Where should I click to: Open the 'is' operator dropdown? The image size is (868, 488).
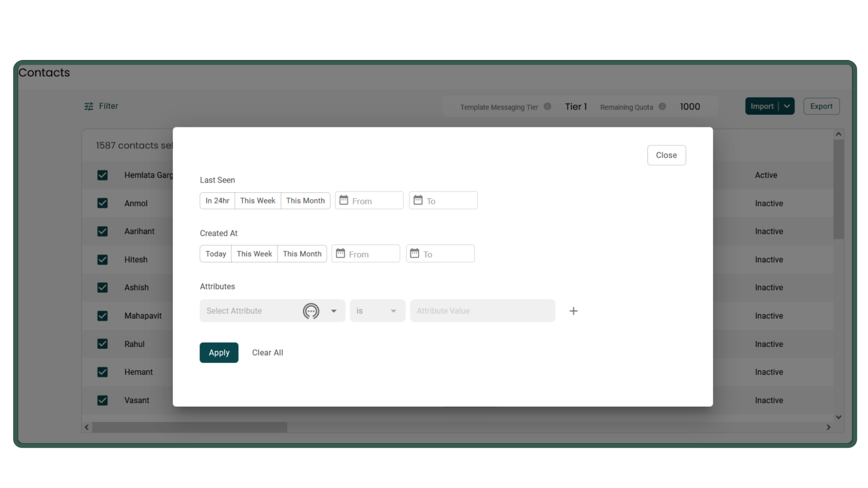[377, 311]
